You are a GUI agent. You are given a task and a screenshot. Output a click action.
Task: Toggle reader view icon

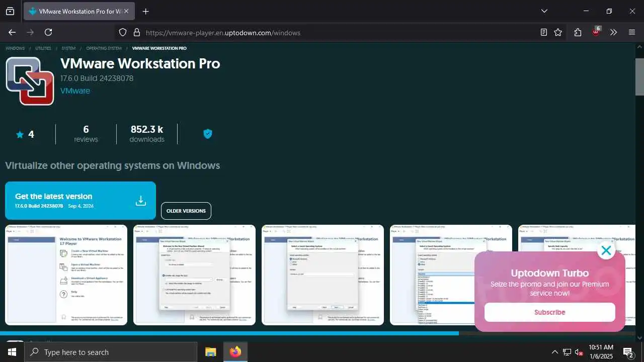point(544,32)
